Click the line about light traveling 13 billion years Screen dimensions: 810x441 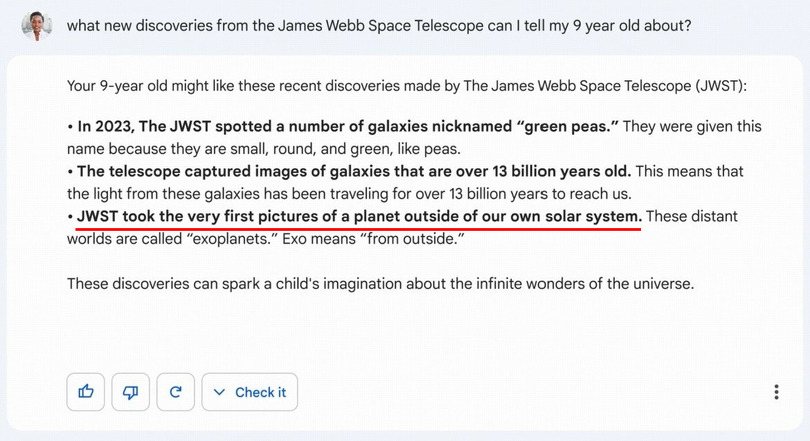[x=349, y=194]
